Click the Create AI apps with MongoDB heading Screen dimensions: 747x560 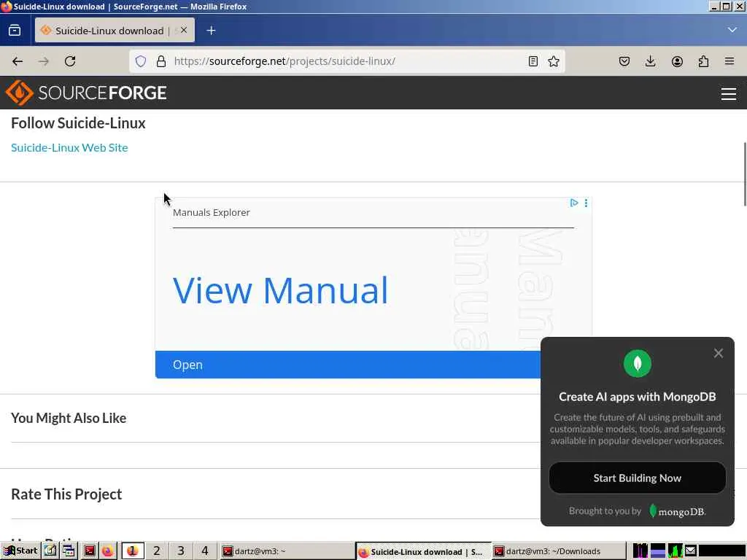(638, 397)
